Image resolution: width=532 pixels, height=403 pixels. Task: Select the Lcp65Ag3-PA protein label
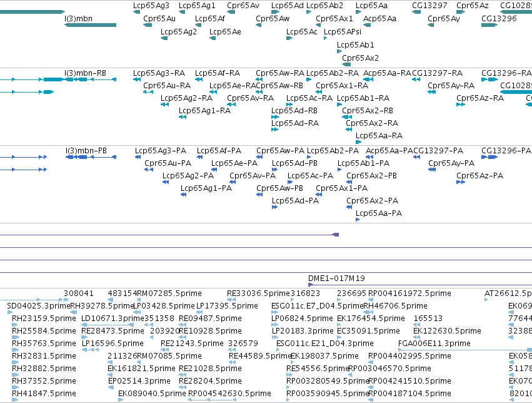pyautogui.click(x=161, y=151)
